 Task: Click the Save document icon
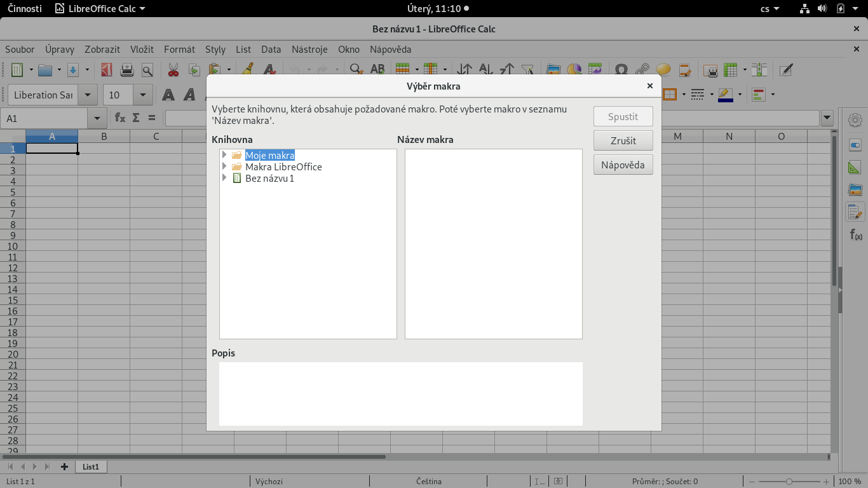coord(72,70)
